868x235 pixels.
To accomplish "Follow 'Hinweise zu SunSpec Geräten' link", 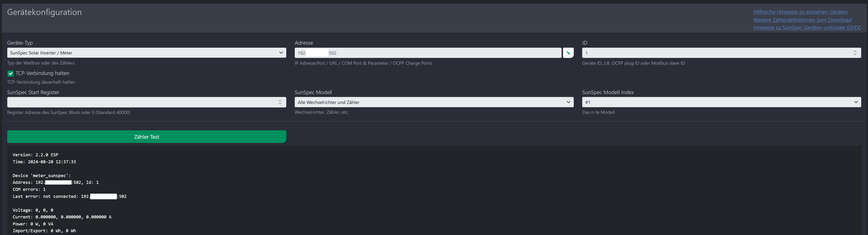I will coord(807,28).
